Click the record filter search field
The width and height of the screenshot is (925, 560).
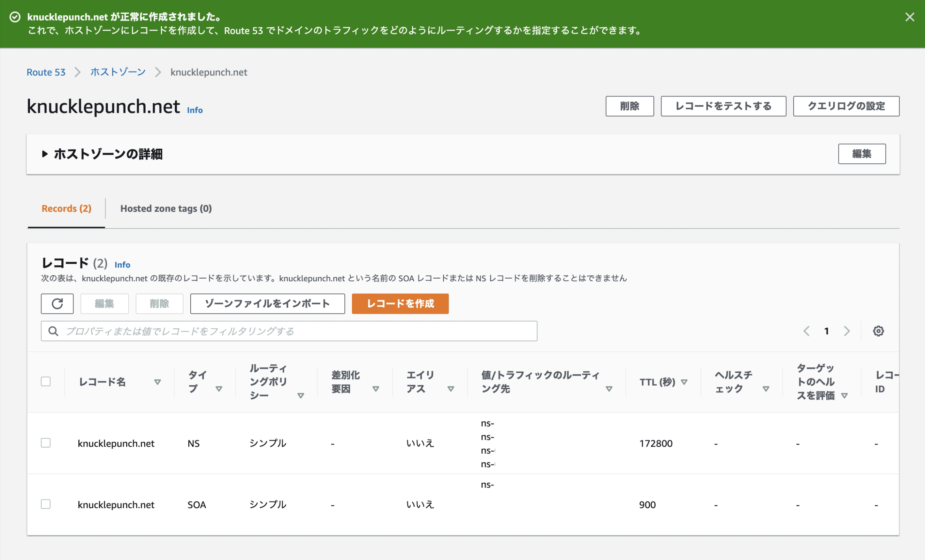pyautogui.click(x=289, y=331)
